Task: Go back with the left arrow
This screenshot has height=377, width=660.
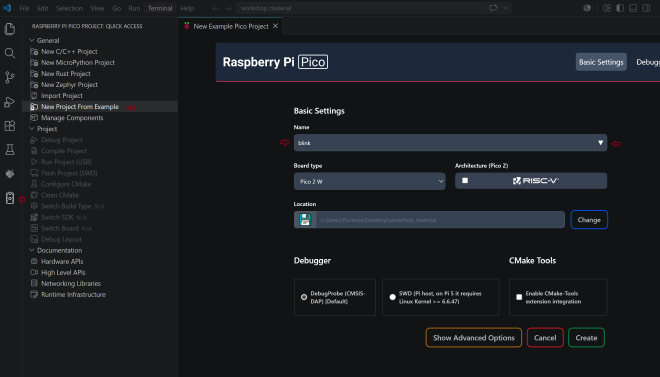Action: (x=215, y=8)
